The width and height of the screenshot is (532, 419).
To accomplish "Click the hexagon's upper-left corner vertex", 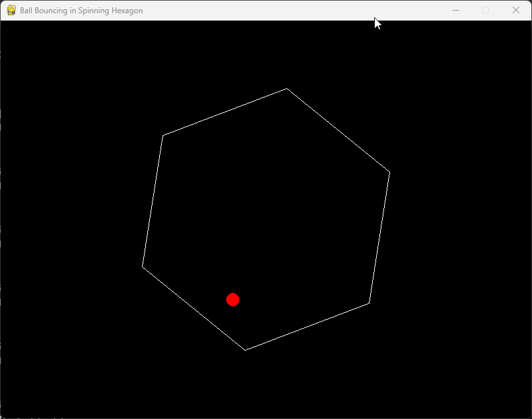I will [x=163, y=135].
